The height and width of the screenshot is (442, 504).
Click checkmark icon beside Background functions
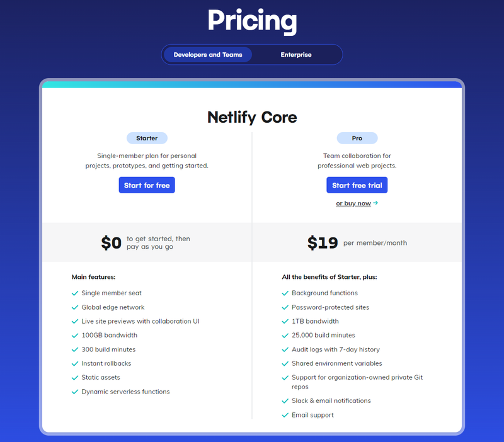[x=285, y=293]
